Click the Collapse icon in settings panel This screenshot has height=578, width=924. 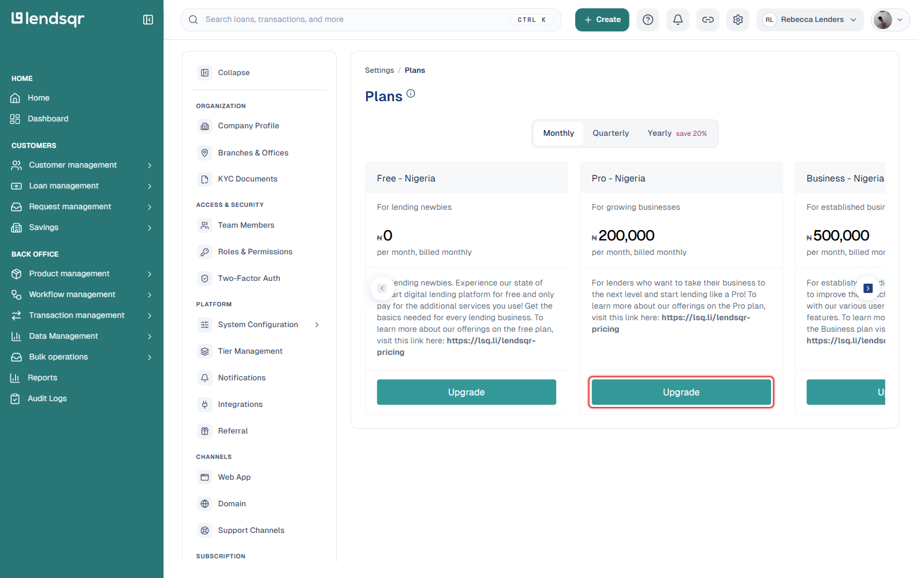pyautogui.click(x=204, y=73)
